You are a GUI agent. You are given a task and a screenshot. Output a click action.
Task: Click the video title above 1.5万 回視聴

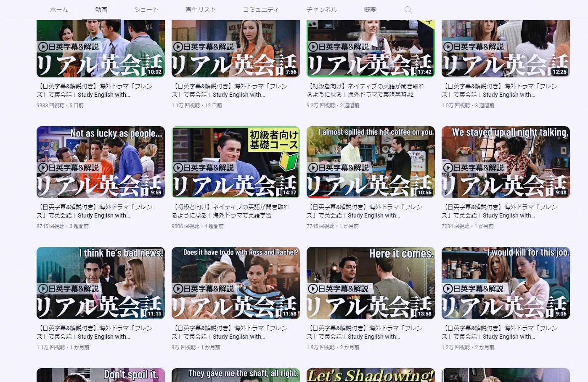pyautogui.click(x=500, y=90)
